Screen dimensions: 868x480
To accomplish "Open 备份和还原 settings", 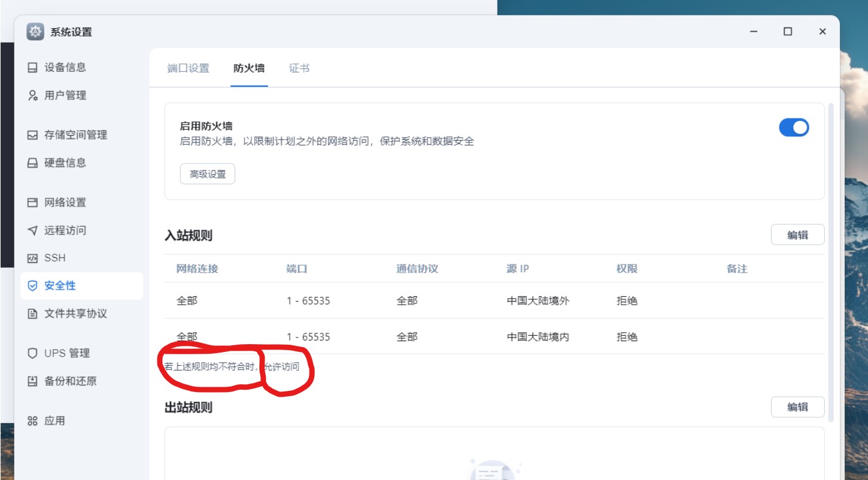I will [81, 381].
